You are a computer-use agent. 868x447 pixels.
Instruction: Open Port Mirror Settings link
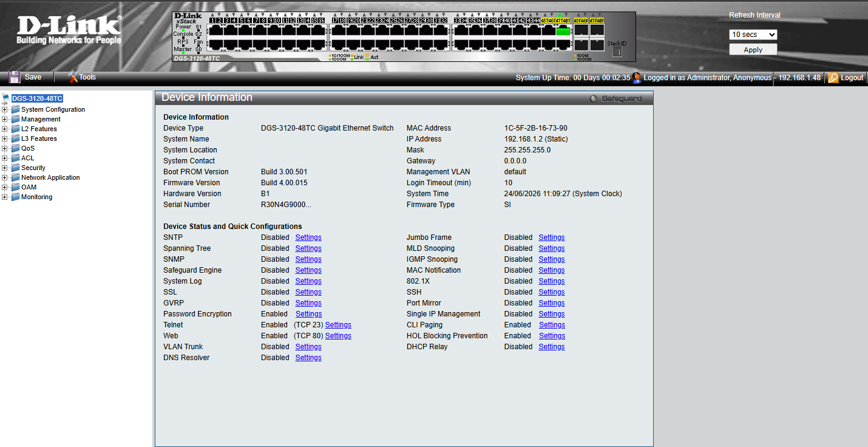(x=552, y=303)
